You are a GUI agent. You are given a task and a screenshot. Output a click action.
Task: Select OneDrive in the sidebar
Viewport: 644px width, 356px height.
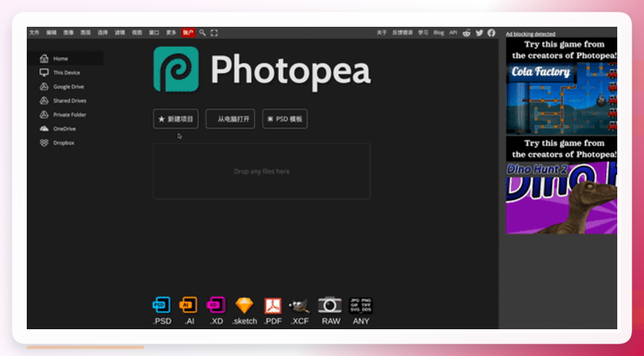[65, 128]
